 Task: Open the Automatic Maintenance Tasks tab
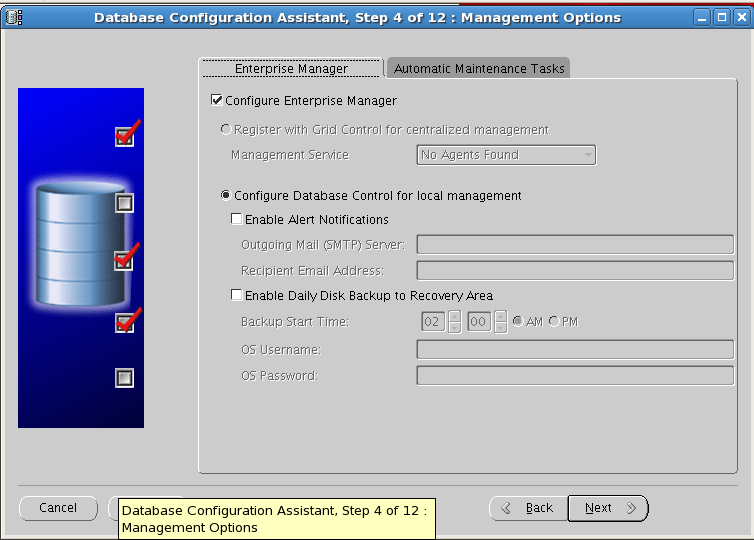tap(479, 69)
